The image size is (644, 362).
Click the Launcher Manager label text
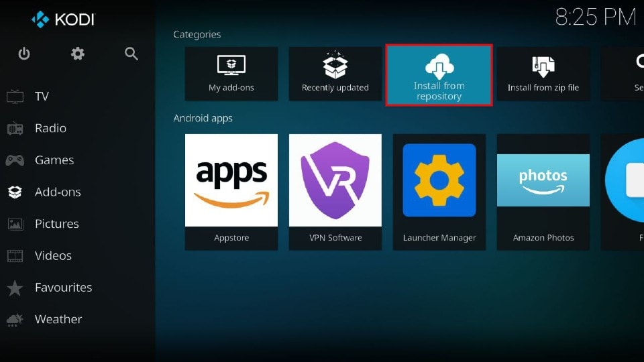point(439,237)
